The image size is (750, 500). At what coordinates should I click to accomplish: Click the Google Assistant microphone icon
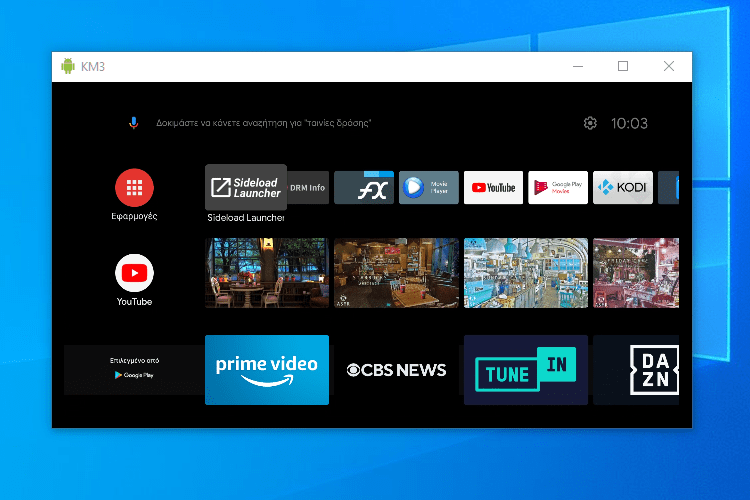133,123
